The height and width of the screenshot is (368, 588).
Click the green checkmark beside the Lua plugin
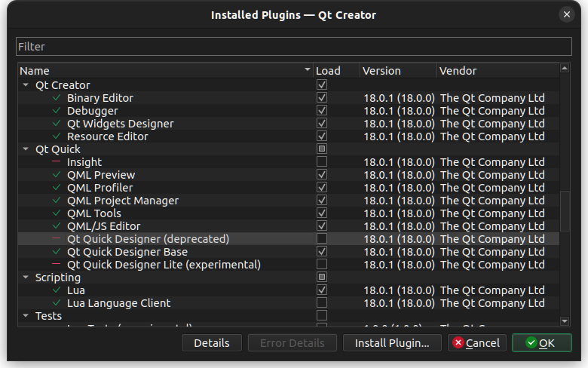[x=57, y=290]
